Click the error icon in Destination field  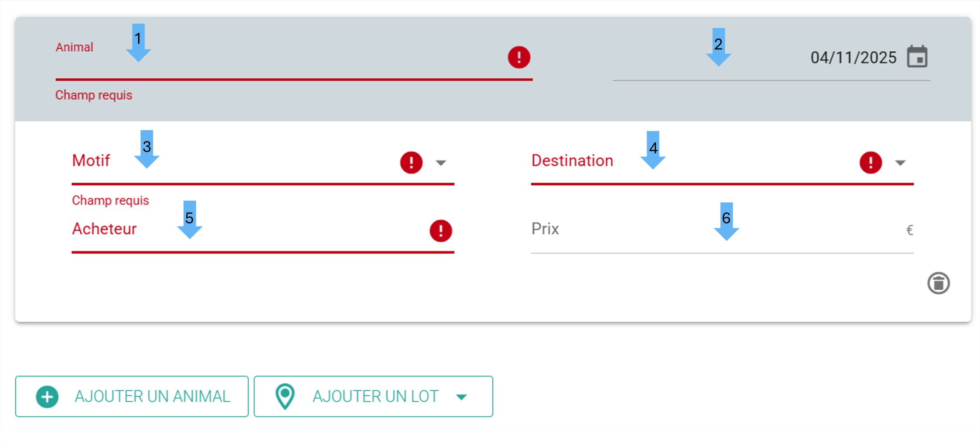[870, 163]
